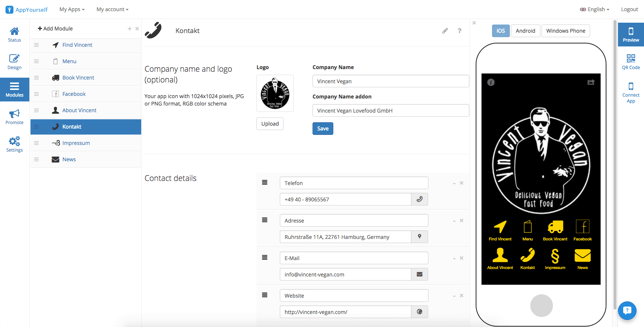Click Add Module
Viewport: 644px width, 327px height.
click(55, 29)
